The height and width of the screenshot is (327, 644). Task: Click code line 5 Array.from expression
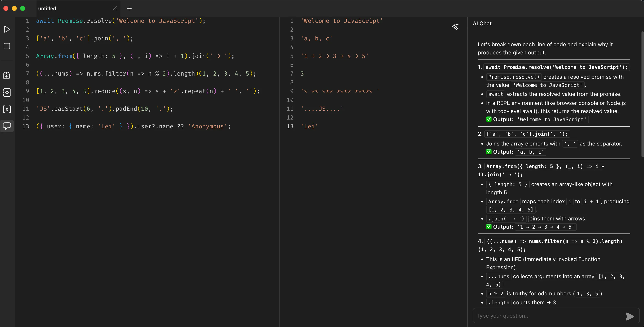tap(135, 56)
